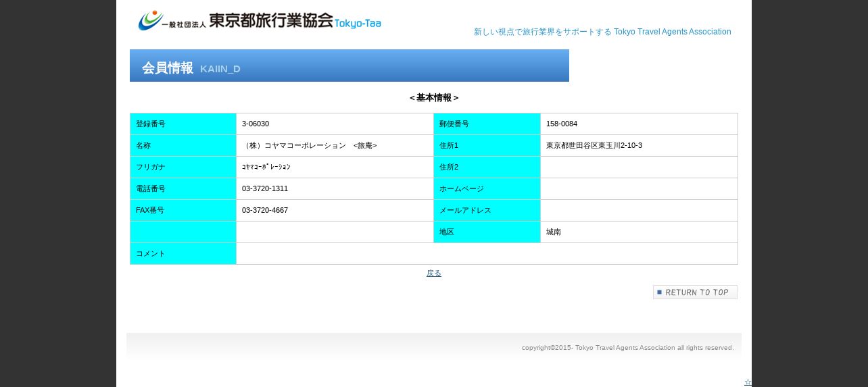Click the ＜基本情報＞ section heading

[x=434, y=98]
